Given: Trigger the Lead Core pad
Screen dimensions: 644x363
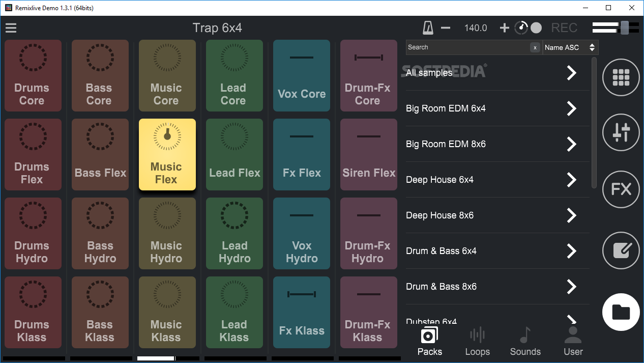Looking at the screenshot, I should (235, 76).
